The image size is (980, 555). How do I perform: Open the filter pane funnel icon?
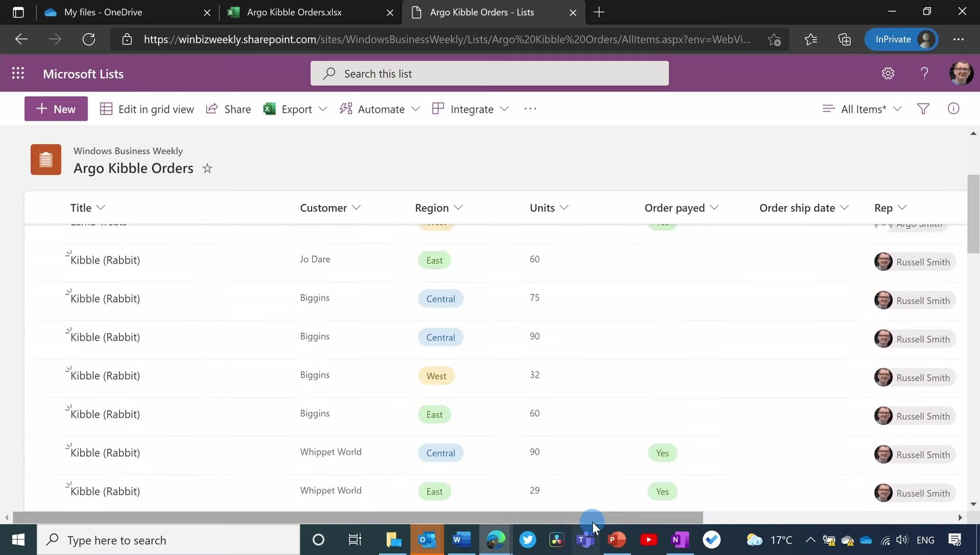(x=923, y=109)
